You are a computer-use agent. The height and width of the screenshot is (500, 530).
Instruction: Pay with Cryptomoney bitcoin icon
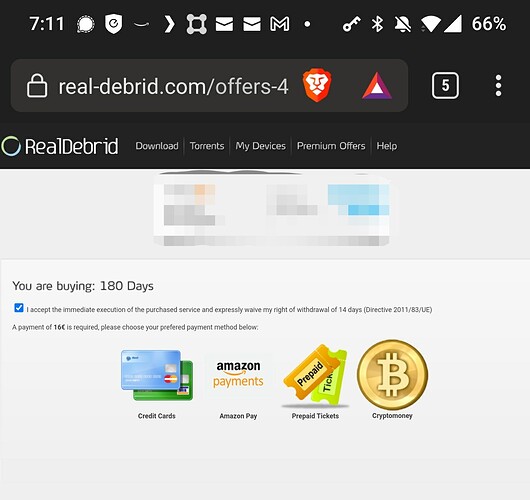392,375
